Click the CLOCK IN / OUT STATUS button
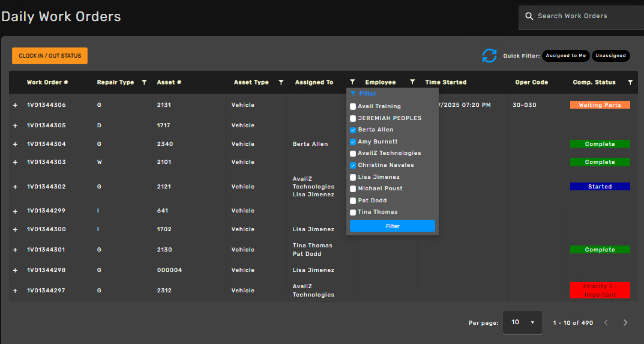 [50, 56]
